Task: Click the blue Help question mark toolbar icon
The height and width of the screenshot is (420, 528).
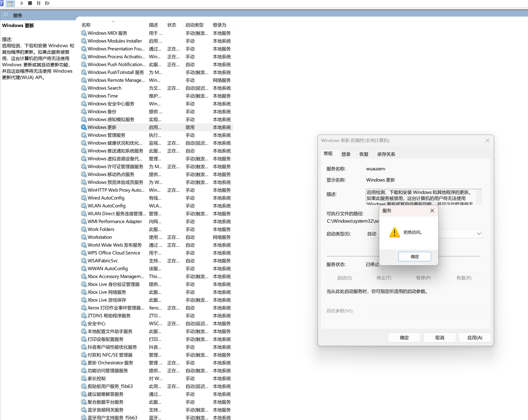Action: (1, 3)
